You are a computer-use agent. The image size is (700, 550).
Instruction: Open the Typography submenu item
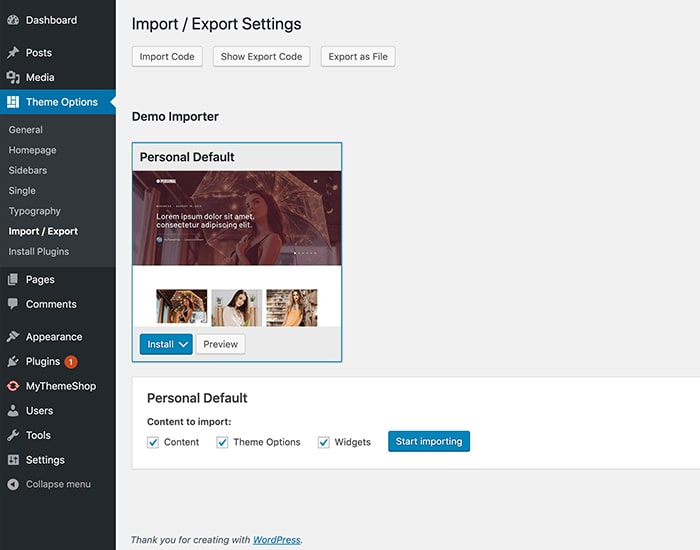click(34, 211)
